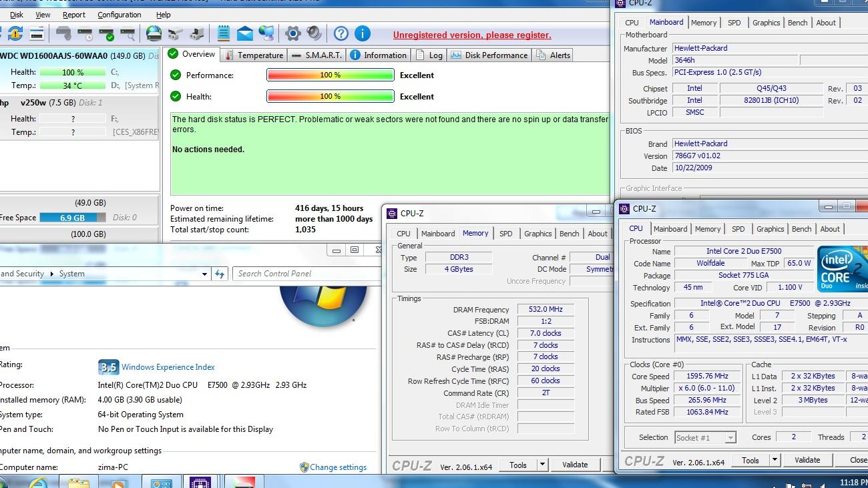
Task: Click the Unregistered version, please register link
Action: [472, 35]
